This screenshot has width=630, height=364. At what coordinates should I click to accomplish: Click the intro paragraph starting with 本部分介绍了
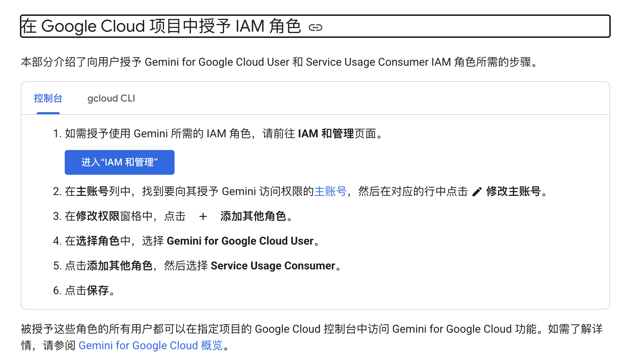point(279,62)
